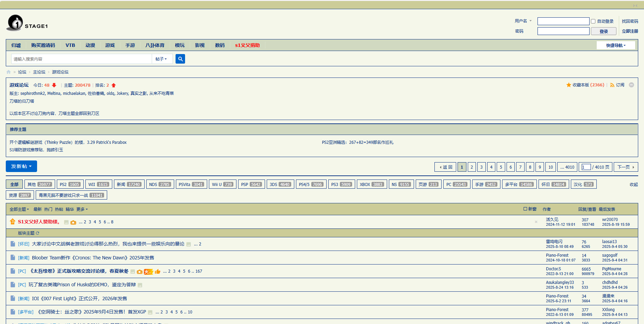Tick the 自动登录 checkbox
This screenshot has width=644, height=324.
coord(593,21)
